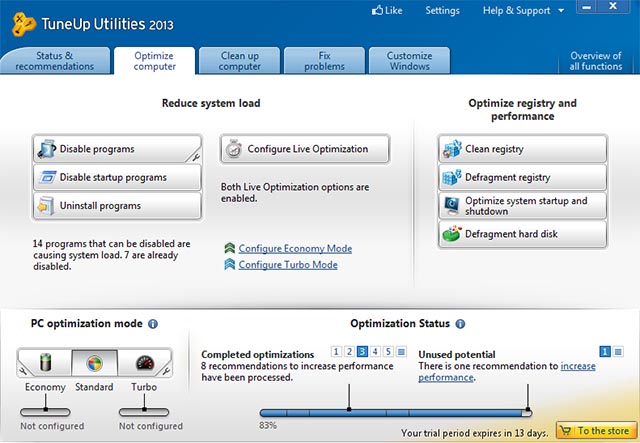
Task: Follow the increase performance link
Action: click(x=578, y=366)
